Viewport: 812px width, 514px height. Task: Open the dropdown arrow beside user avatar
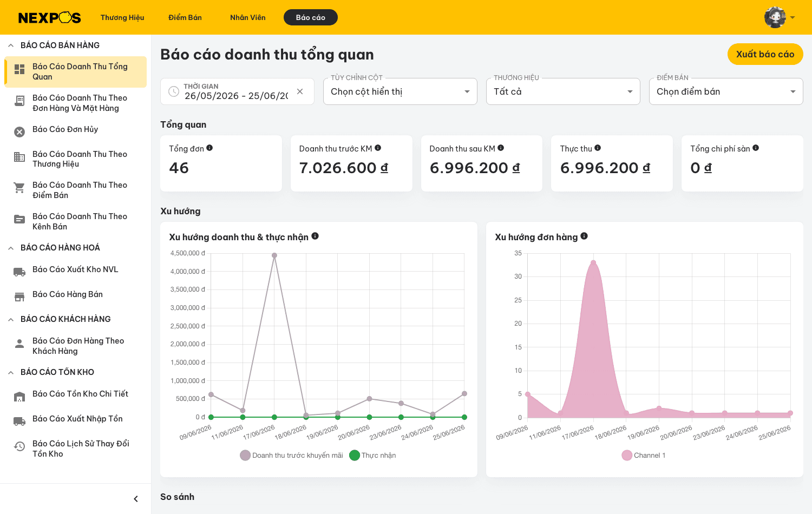(793, 17)
